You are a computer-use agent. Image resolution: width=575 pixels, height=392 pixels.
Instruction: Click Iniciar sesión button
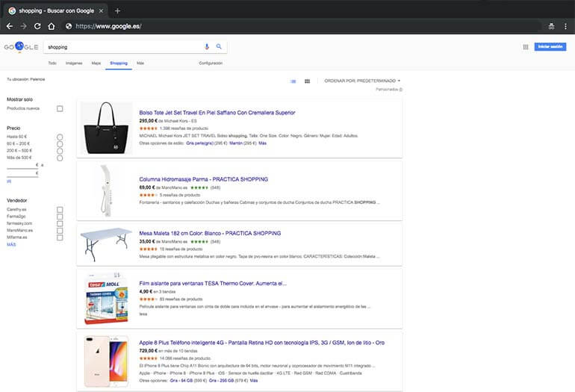550,46
